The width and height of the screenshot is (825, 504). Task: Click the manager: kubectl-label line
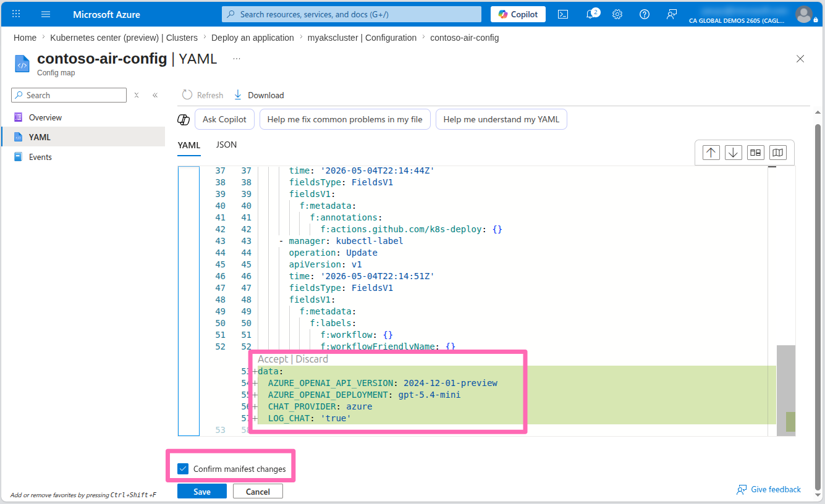(x=341, y=241)
